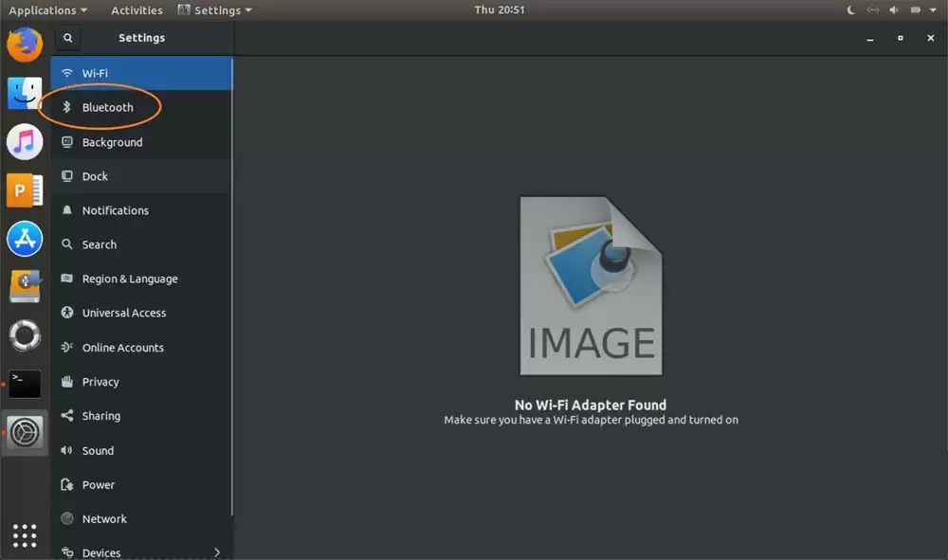Open the Finder-style files icon in dock
The height and width of the screenshot is (560, 948).
(x=25, y=93)
